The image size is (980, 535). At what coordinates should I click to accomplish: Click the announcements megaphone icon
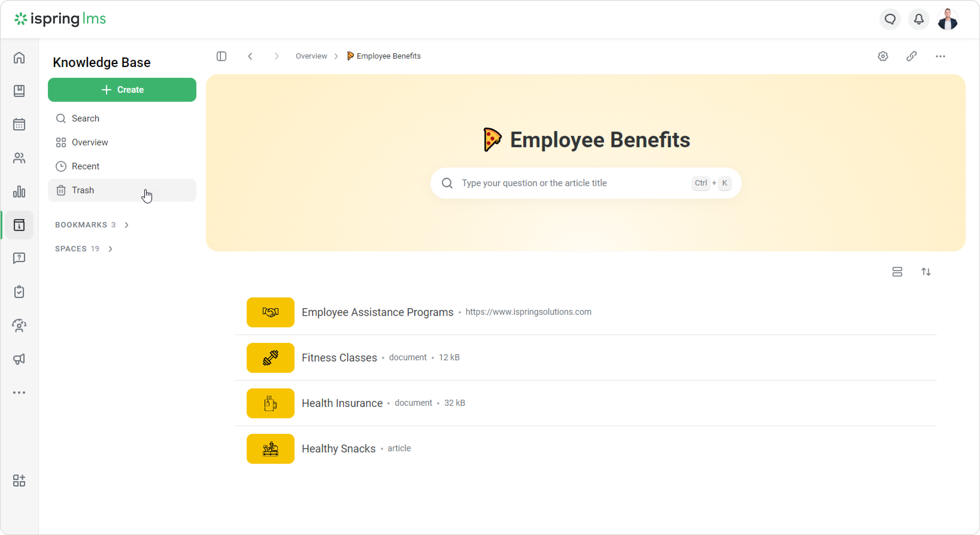tap(19, 359)
